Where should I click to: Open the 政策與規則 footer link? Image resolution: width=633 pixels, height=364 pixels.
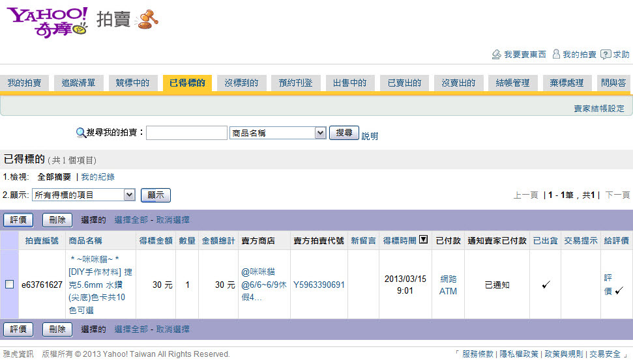[563, 354]
